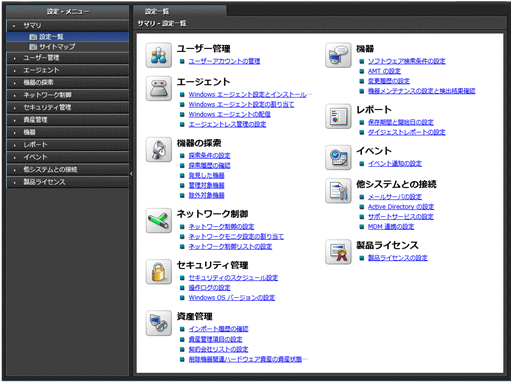Image resolution: width=514 pixels, height=384 pixels.
Task: Click the セキュリティ管理 padlock icon
Action: (x=159, y=272)
